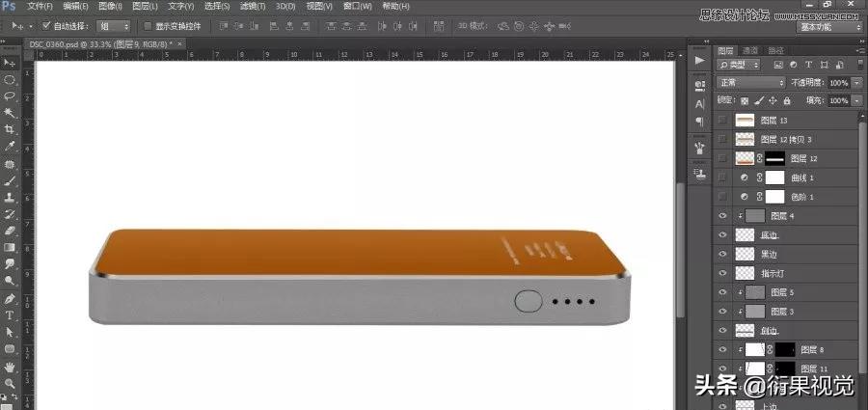Select the Zoom tool
868x410 pixels.
[9, 383]
